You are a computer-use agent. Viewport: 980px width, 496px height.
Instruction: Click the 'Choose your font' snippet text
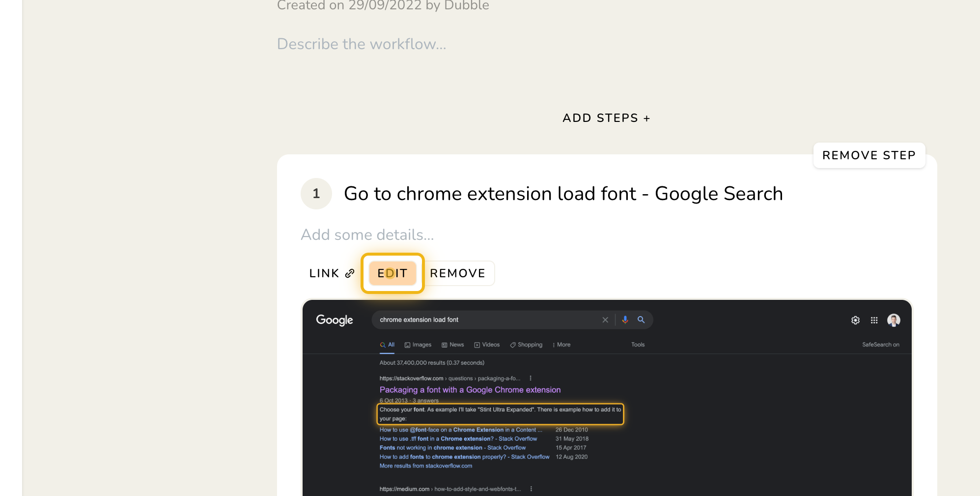tap(500, 414)
